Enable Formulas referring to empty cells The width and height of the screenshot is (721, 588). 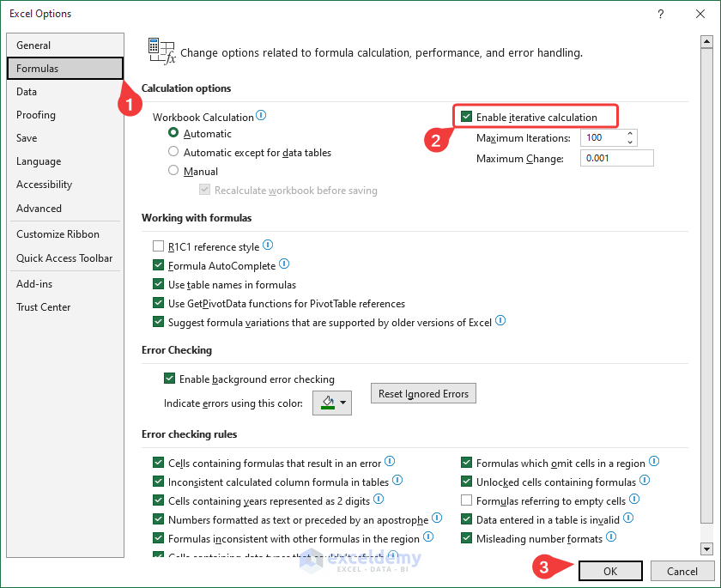(x=466, y=500)
